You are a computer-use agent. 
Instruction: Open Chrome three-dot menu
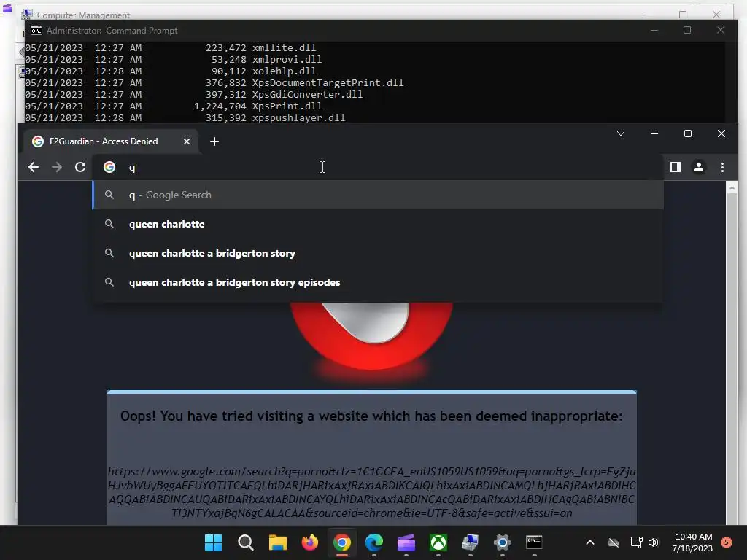click(722, 167)
